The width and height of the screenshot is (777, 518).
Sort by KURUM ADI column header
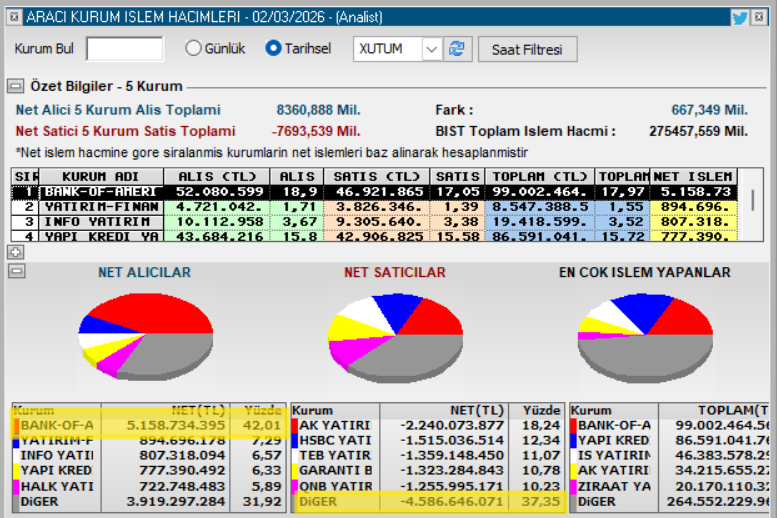(x=101, y=176)
